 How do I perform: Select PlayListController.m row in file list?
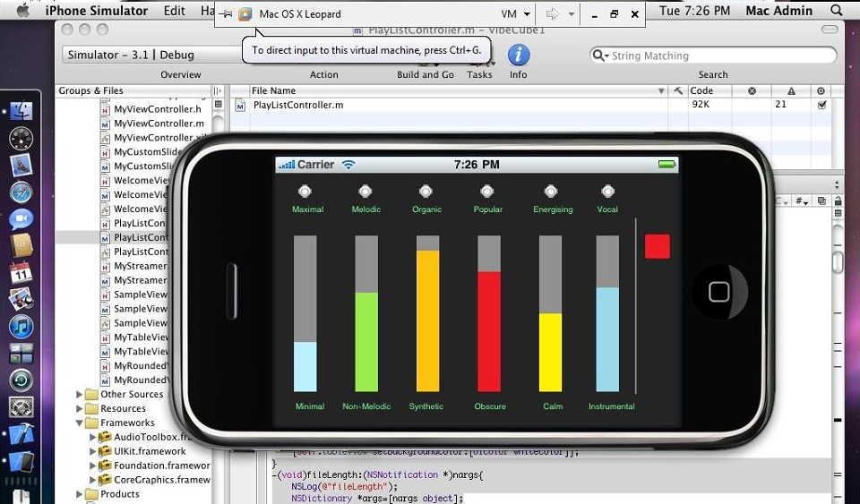point(529,105)
